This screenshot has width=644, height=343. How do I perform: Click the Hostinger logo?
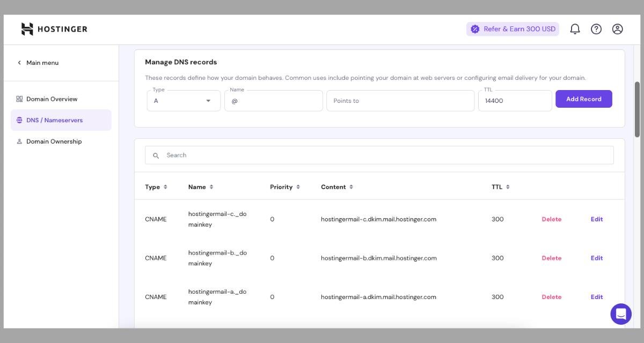(54, 29)
